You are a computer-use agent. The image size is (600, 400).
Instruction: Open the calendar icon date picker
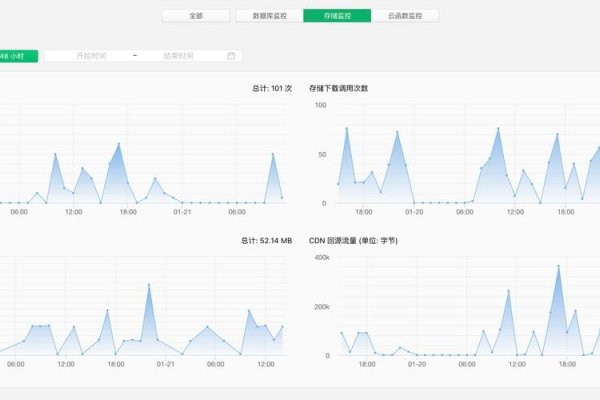(x=231, y=56)
